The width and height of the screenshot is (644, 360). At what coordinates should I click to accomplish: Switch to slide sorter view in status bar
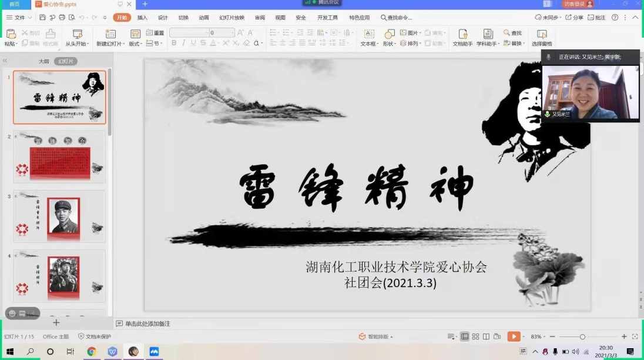475,336
